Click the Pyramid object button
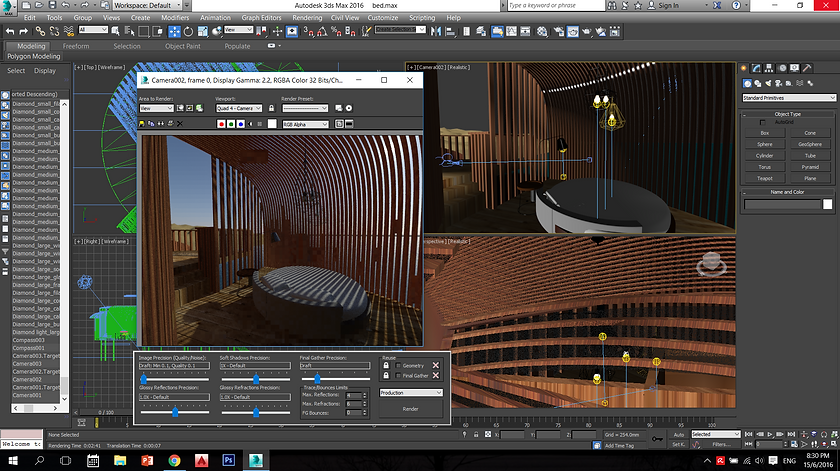The width and height of the screenshot is (840, 471). (810, 167)
